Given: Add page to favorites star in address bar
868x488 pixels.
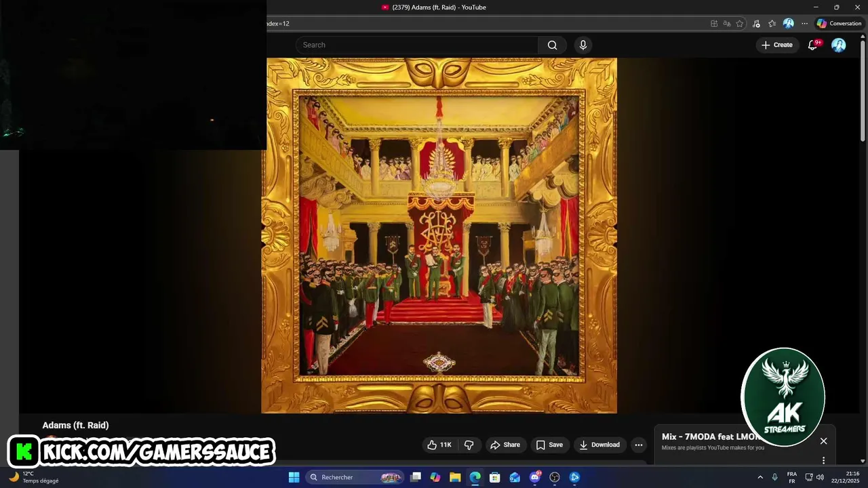Looking at the screenshot, I should coord(740,24).
